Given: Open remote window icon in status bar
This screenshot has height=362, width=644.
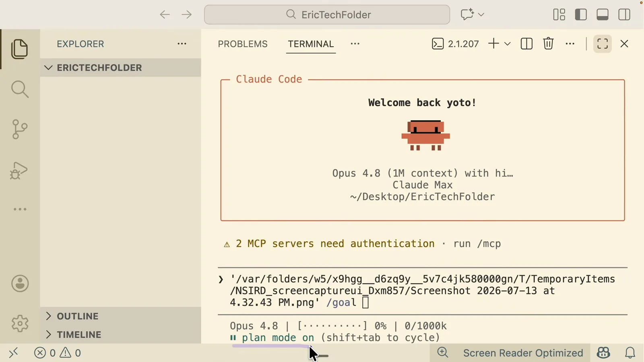Looking at the screenshot, I should point(13,353).
